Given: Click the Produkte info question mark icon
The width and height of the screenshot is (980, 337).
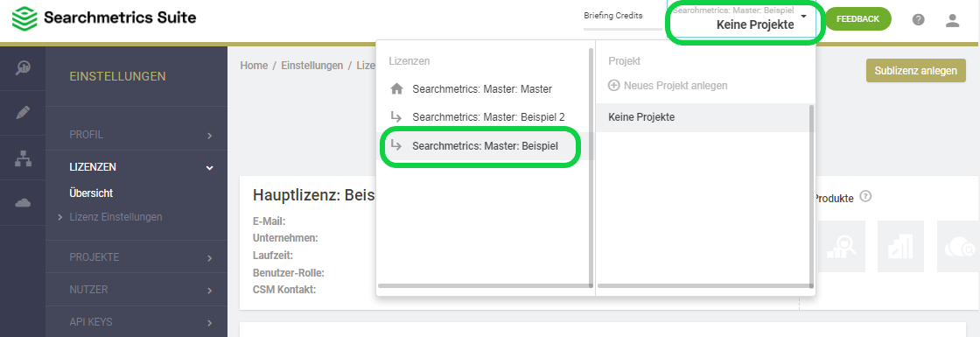Looking at the screenshot, I should [x=865, y=196].
